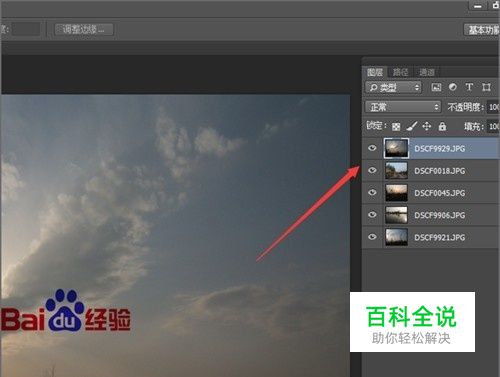Click the shape layer filter icon
Viewport: 500px width, 377px height.
(486, 87)
